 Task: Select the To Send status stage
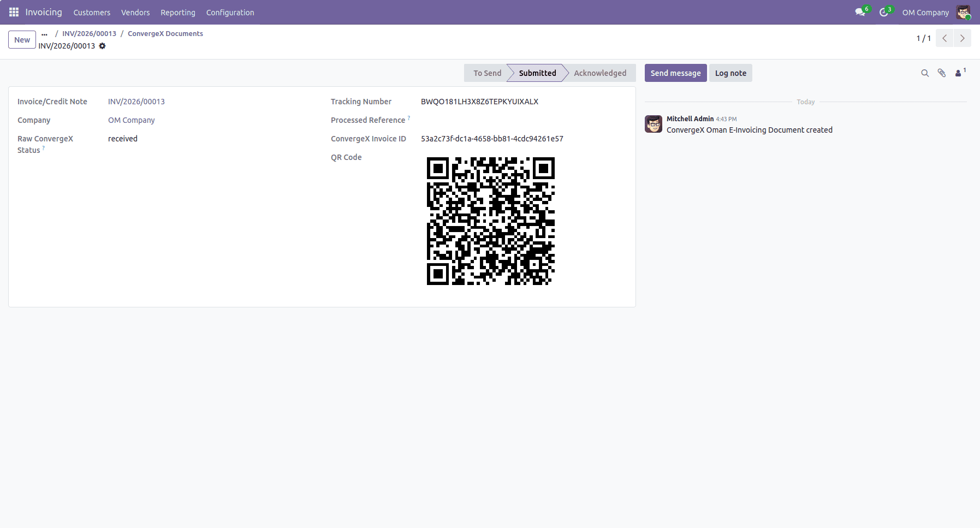pyautogui.click(x=486, y=73)
